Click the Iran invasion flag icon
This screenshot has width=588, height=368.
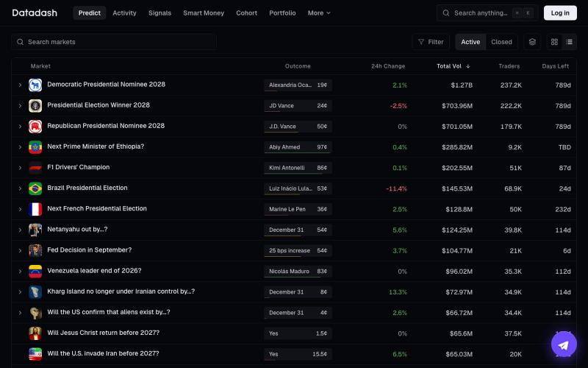(35, 354)
